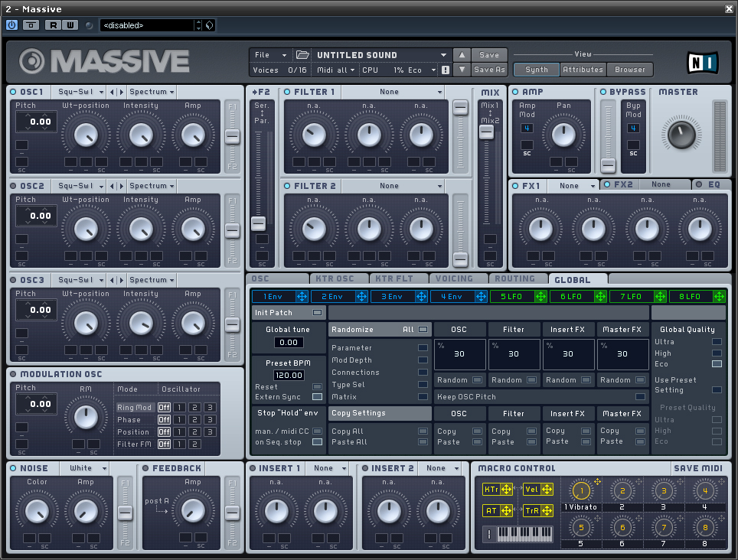Click the next preset down arrow
This screenshot has width=738, height=560.
coord(462,70)
